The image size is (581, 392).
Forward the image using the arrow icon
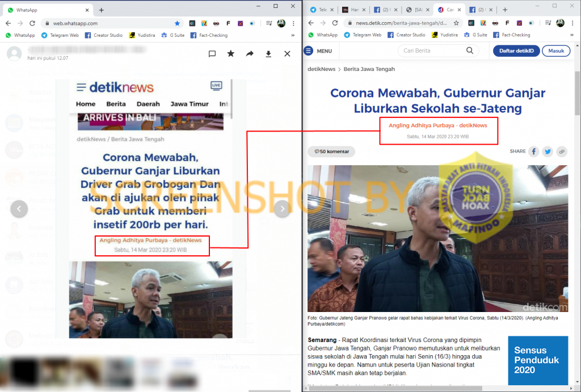point(250,54)
